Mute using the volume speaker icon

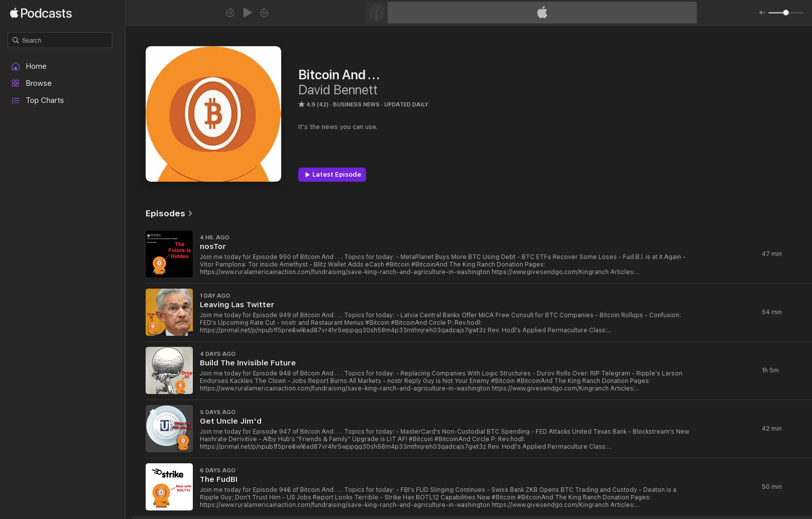[762, 13]
